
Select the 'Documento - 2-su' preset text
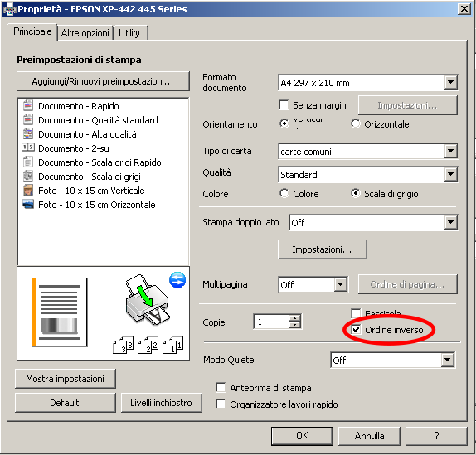74,148
